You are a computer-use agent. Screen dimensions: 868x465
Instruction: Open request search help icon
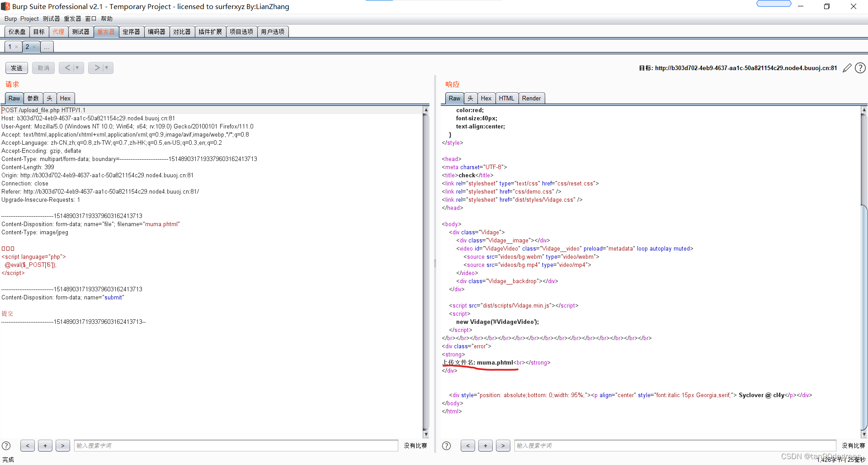(x=6, y=446)
